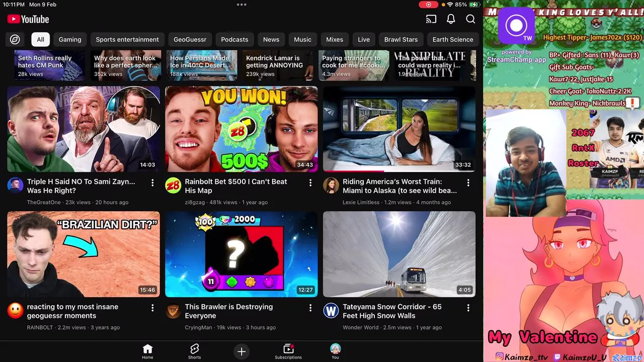The height and width of the screenshot is (362, 644).
Task: Open options menu for Triple H video
Action: pyautogui.click(x=152, y=183)
